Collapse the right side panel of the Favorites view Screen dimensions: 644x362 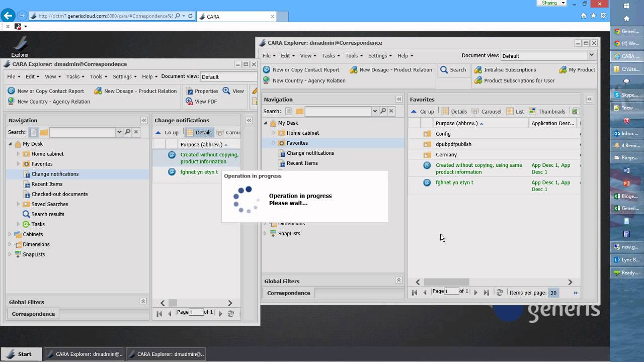tap(589, 99)
